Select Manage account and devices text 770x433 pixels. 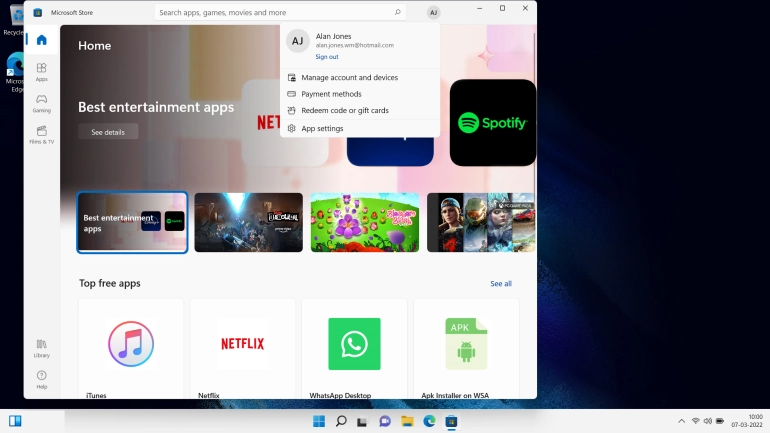(350, 78)
